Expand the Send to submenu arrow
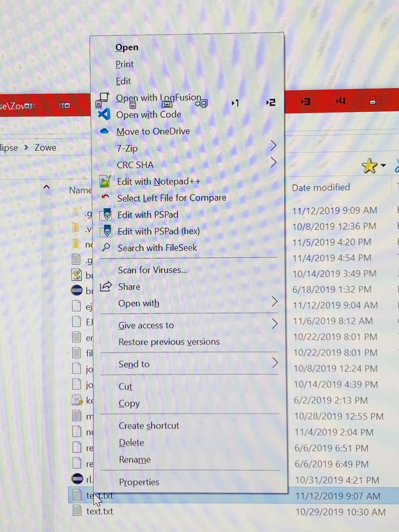The width and height of the screenshot is (399, 532). click(275, 363)
